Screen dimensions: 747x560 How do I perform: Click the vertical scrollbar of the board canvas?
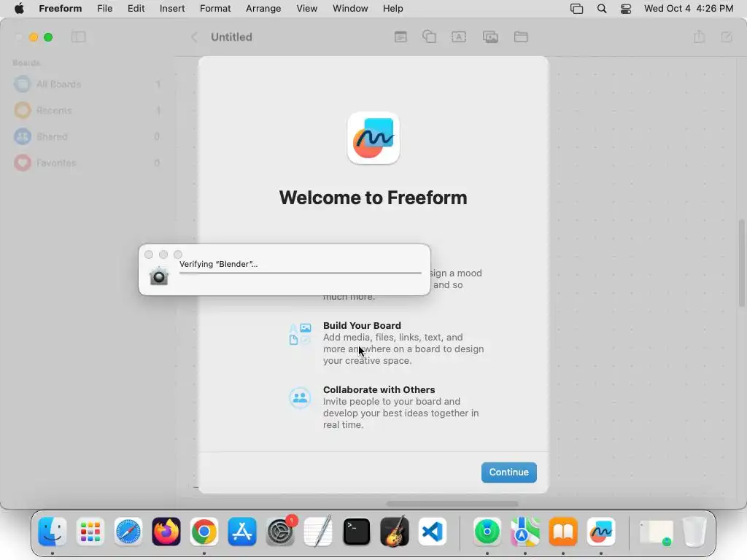coord(742,262)
